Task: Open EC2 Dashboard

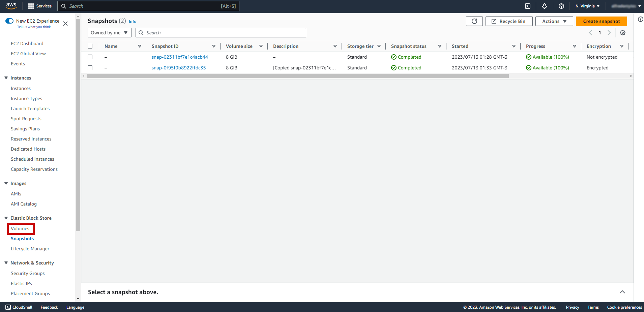Action: [x=27, y=43]
